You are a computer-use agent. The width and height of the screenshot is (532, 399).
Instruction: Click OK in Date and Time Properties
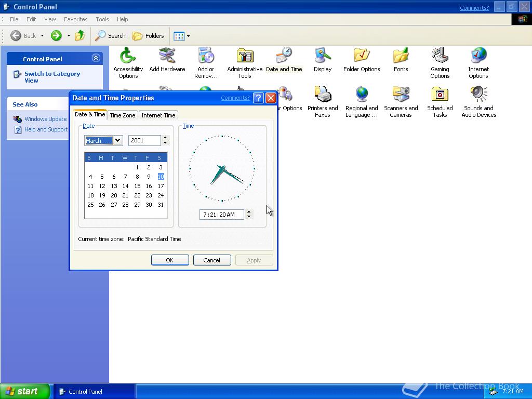click(x=170, y=260)
